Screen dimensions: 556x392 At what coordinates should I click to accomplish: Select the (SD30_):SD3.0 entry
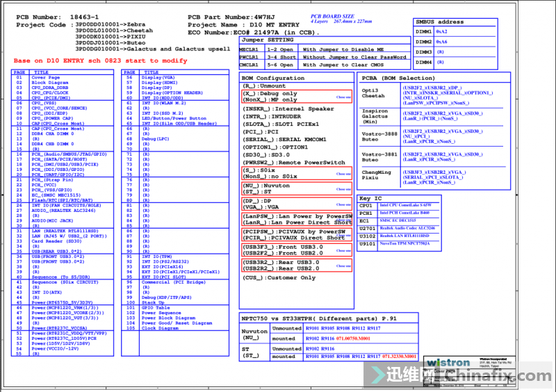(266, 155)
